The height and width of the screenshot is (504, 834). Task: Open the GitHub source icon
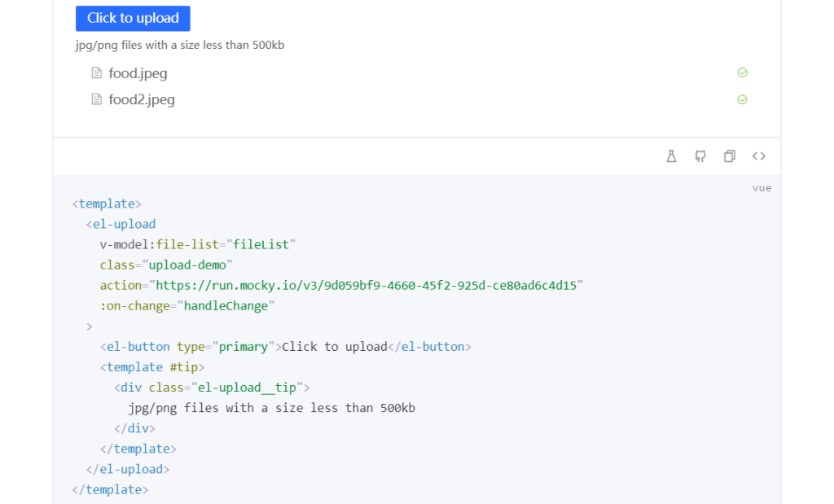pos(700,156)
